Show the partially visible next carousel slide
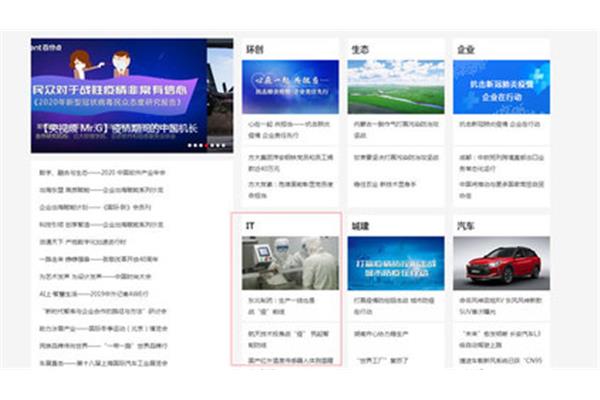 tap(220, 95)
